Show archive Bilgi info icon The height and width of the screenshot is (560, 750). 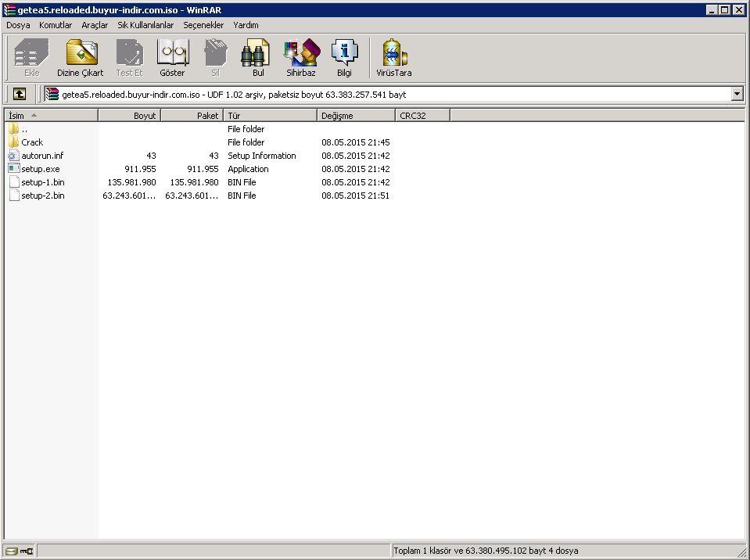tap(344, 52)
